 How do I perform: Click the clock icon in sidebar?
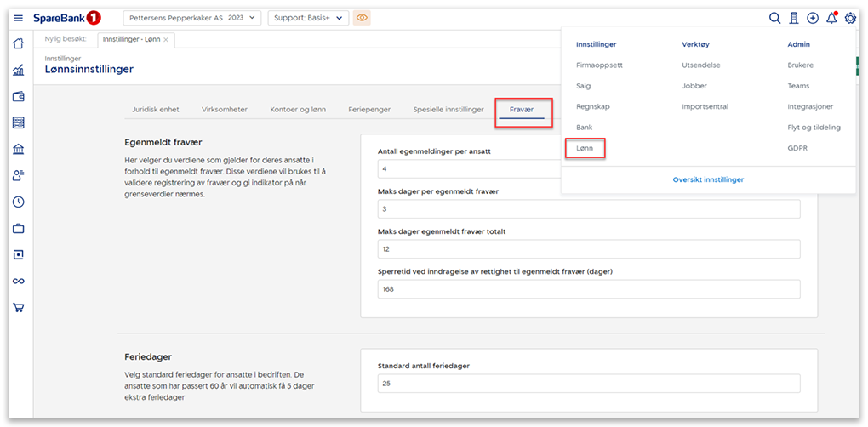(x=18, y=202)
